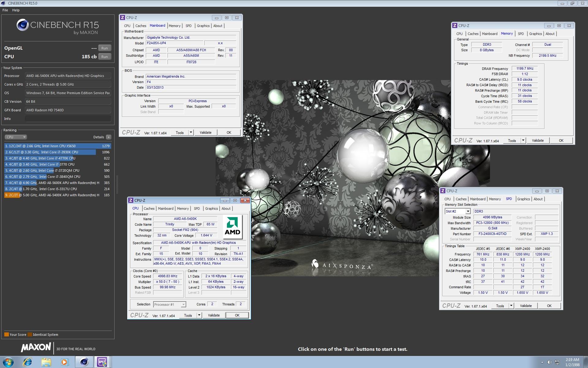Switch to Caches tab in Mainboard window
The image size is (588, 368).
[141, 26]
